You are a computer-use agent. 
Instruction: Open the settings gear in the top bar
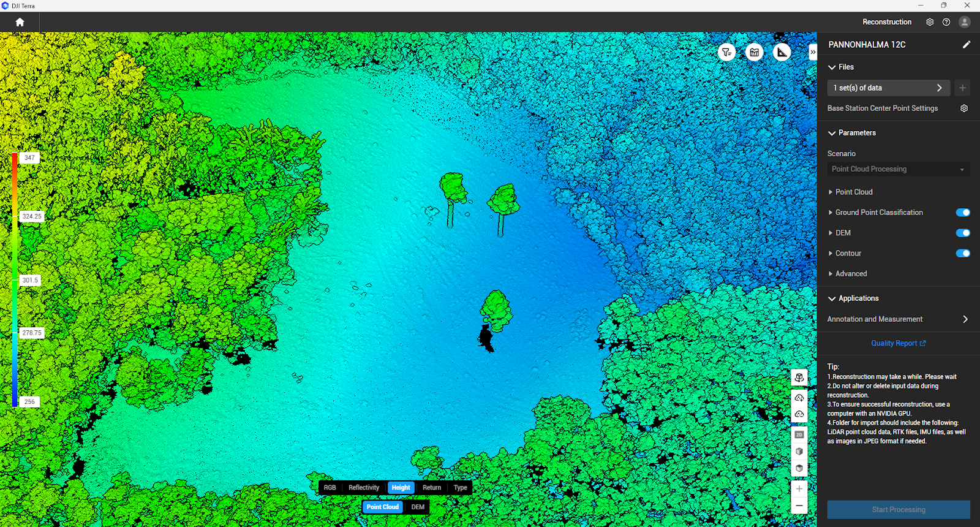click(x=930, y=22)
